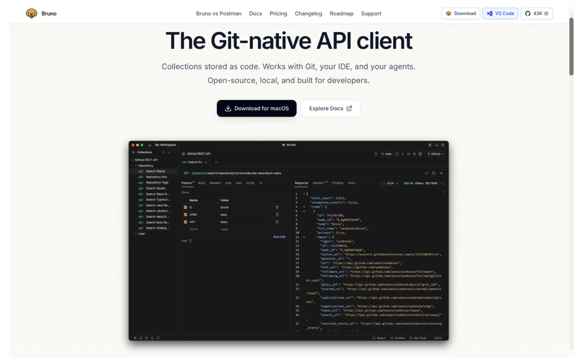The image size is (588, 364).
Task: Switch to the Timeline response tab
Action: [337, 183]
